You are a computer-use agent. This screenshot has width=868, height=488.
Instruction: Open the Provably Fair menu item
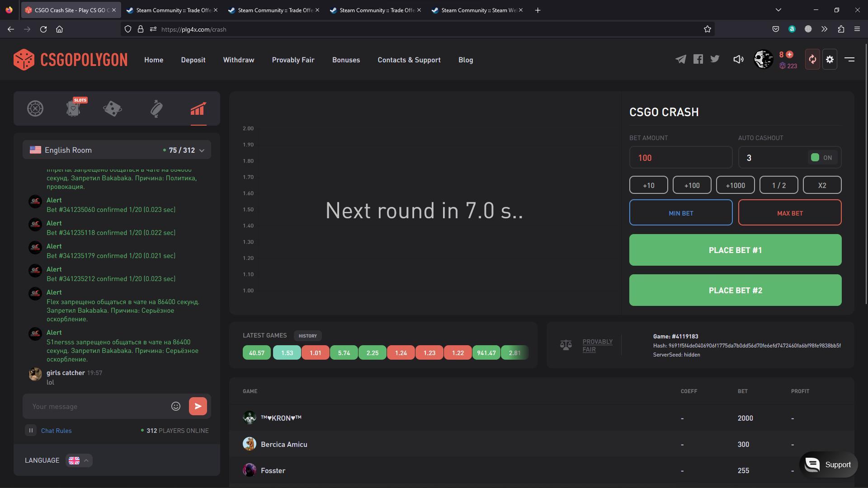pyautogui.click(x=293, y=60)
